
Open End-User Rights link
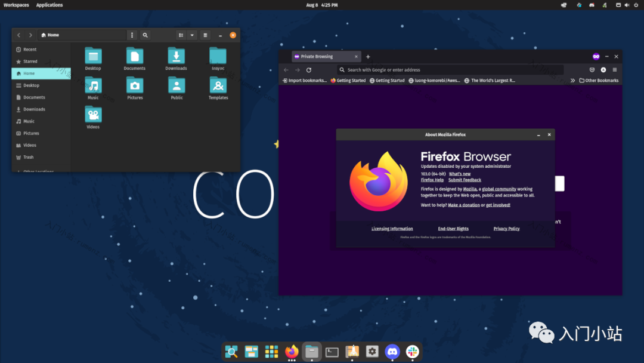pos(453,229)
